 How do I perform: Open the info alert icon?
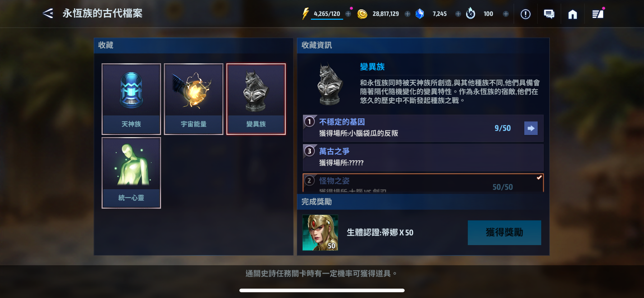click(x=525, y=14)
